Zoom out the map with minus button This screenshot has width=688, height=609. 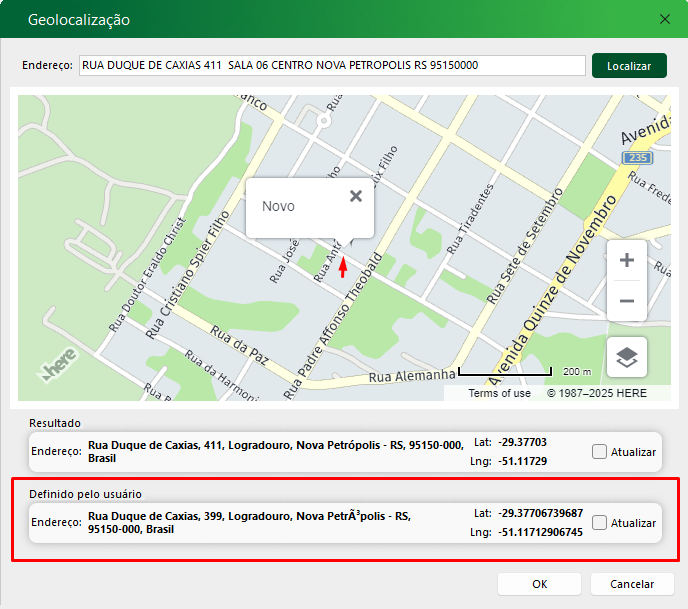(627, 301)
